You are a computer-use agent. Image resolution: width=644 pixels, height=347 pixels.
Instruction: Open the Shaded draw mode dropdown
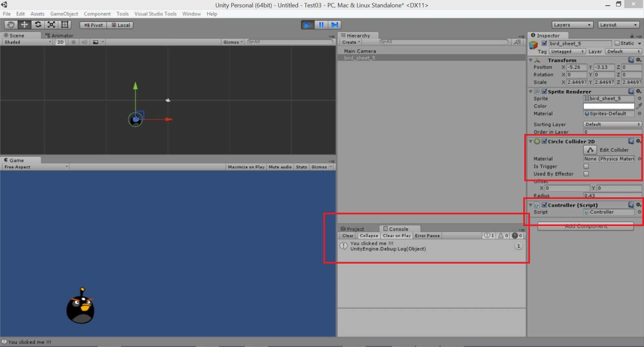tap(28, 42)
